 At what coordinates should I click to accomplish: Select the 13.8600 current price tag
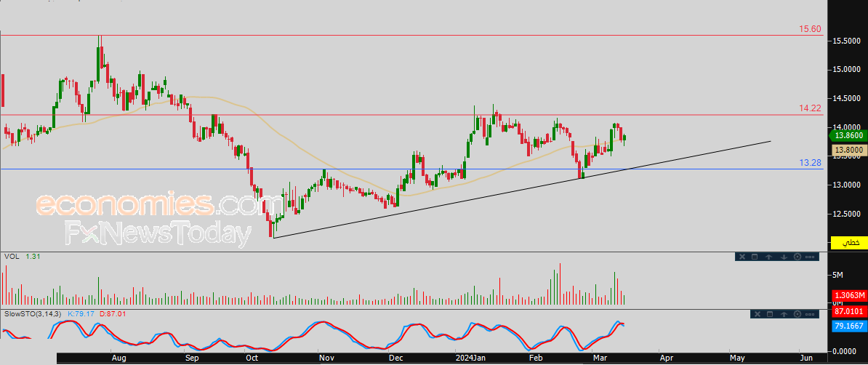[x=849, y=135]
